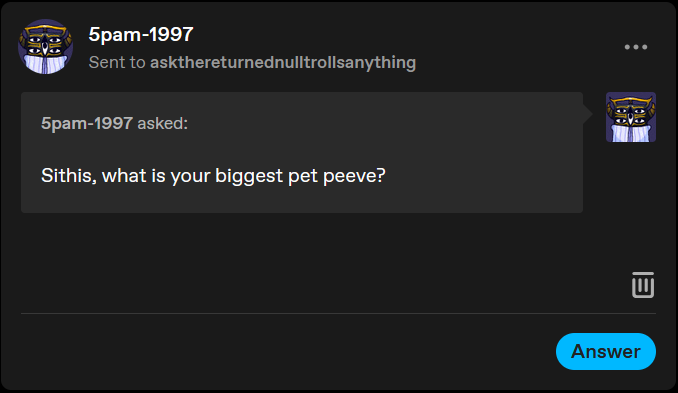Click 5pam-1997 in the 'asked:' line
The width and height of the screenshot is (678, 393).
86,123
